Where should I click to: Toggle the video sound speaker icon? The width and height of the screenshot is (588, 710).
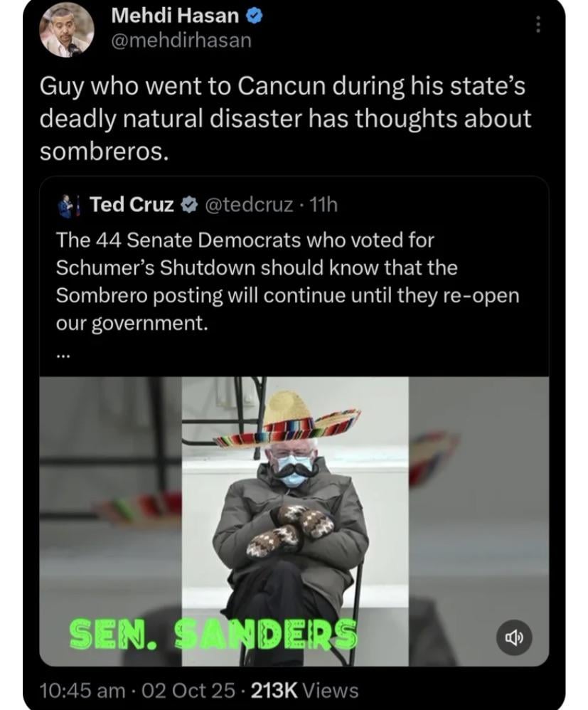coord(514,638)
